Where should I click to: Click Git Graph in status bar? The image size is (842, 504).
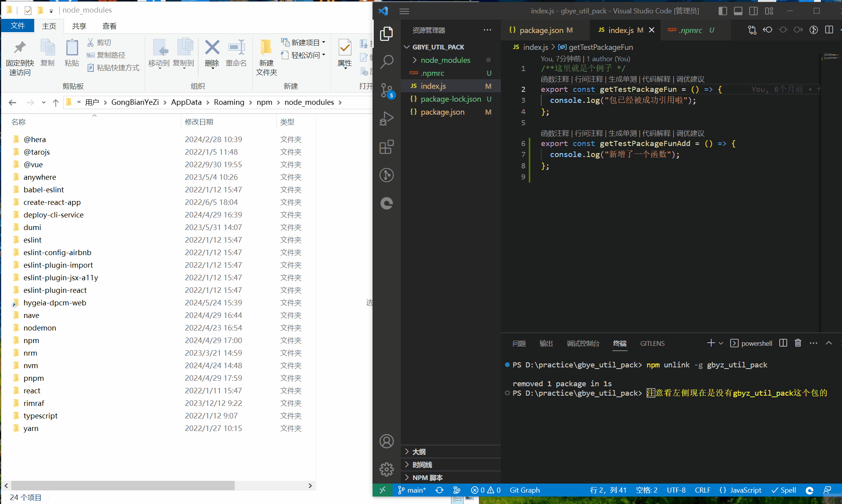(x=524, y=490)
